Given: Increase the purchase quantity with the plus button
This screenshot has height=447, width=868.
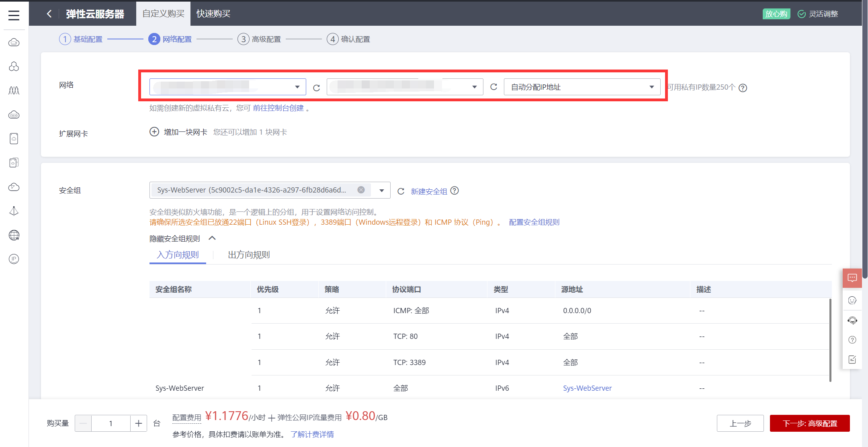Looking at the screenshot, I should click(139, 423).
